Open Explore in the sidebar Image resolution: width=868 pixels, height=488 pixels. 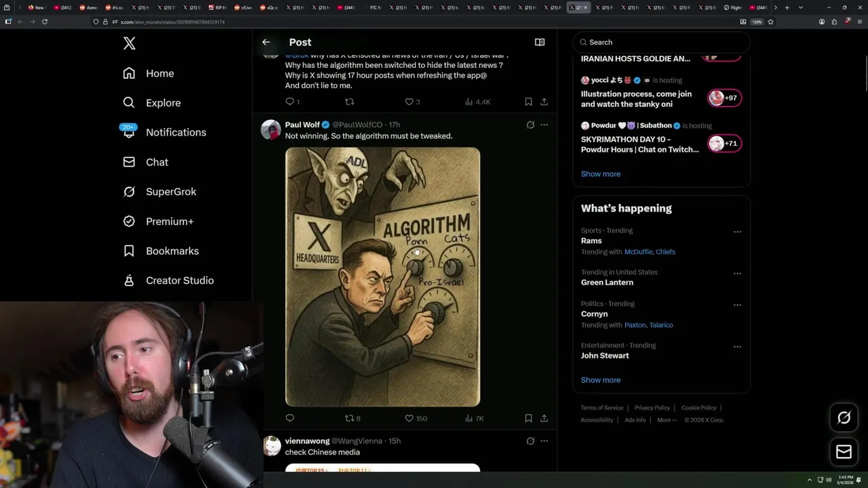(152, 103)
